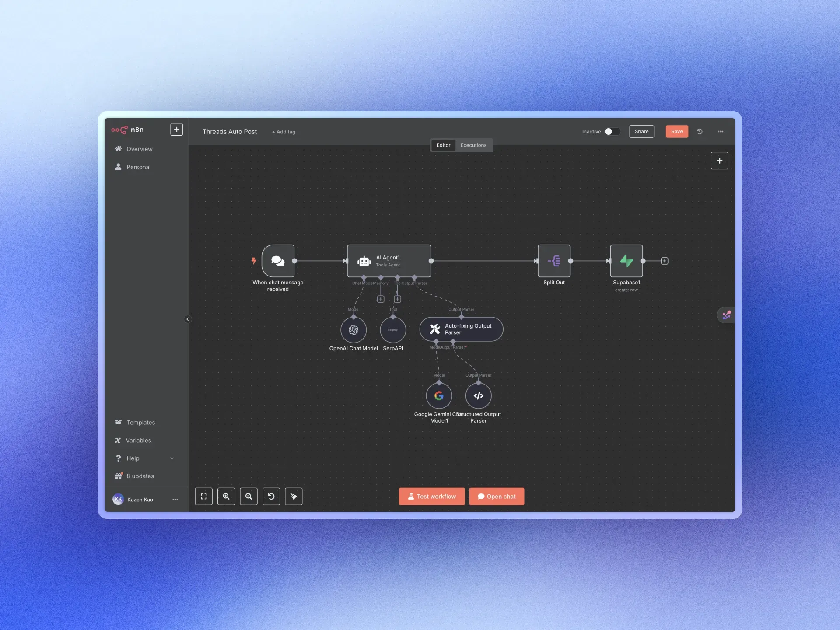Reset the canvas zoom
Screen dimensions: 840x630
[x=271, y=497]
